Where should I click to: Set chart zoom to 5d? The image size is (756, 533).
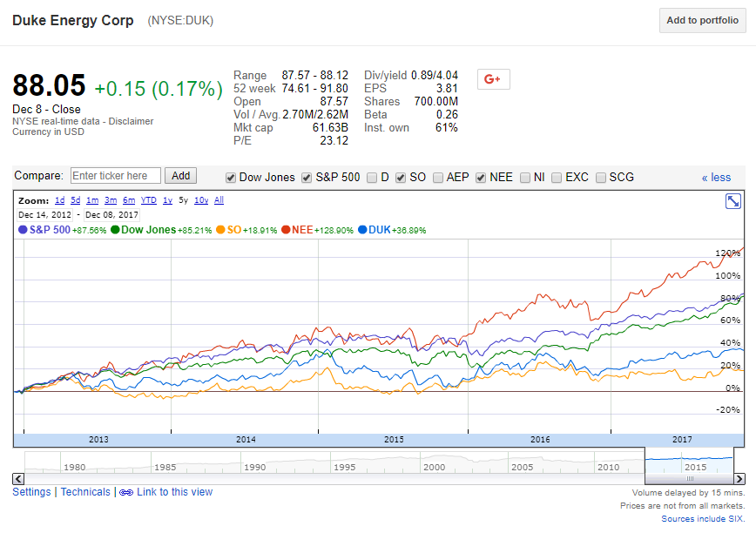click(76, 200)
